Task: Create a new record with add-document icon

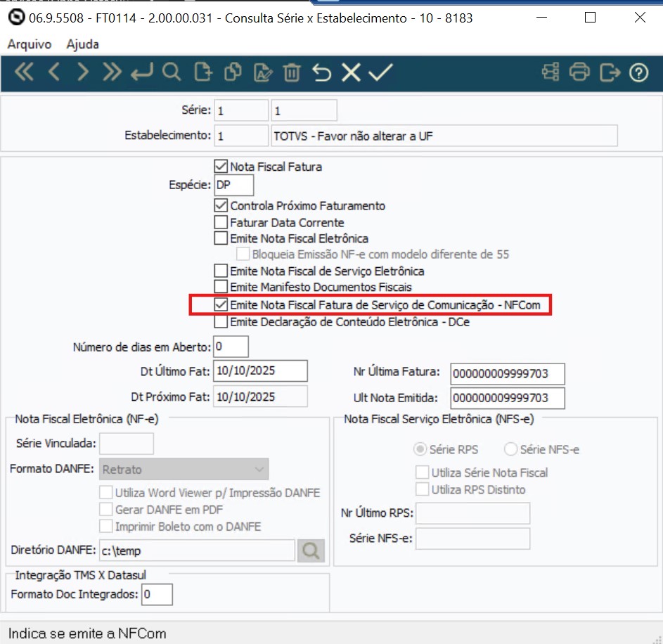Action: tap(203, 72)
